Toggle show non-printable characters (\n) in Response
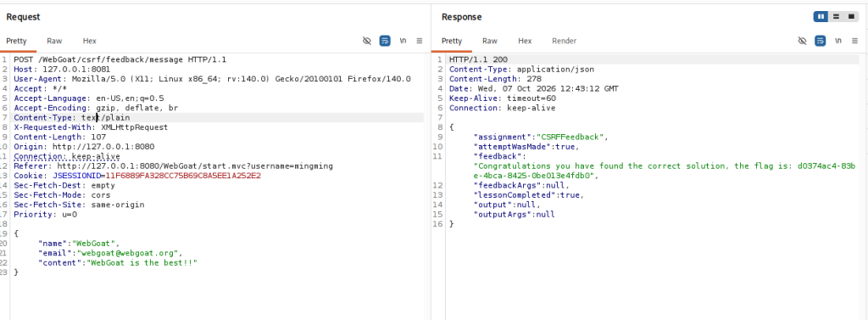Image resolution: width=868 pixels, height=320 pixels. tap(838, 41)
